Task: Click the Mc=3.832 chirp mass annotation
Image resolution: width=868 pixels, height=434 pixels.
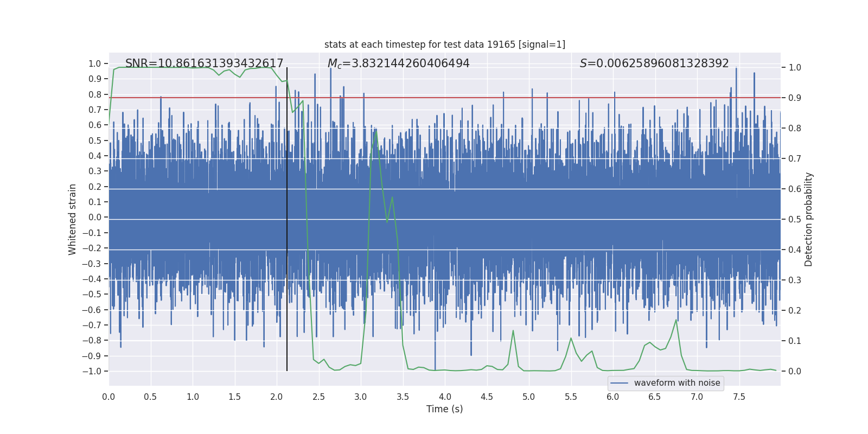Action: click(x=399, y=63)
